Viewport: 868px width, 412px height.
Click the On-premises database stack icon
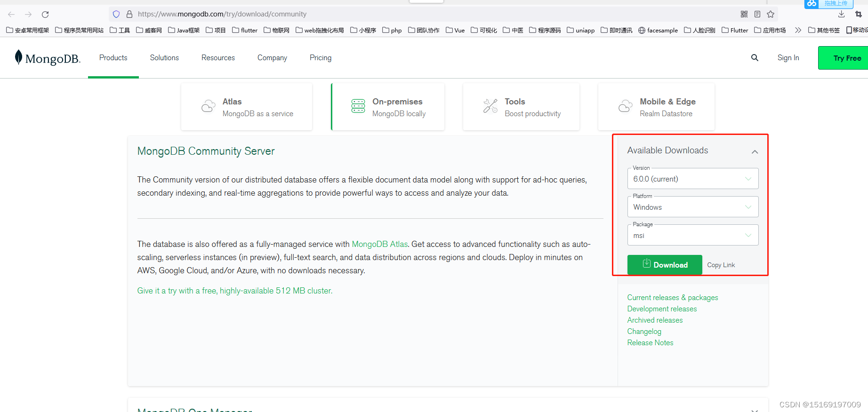tap(358, 106)
